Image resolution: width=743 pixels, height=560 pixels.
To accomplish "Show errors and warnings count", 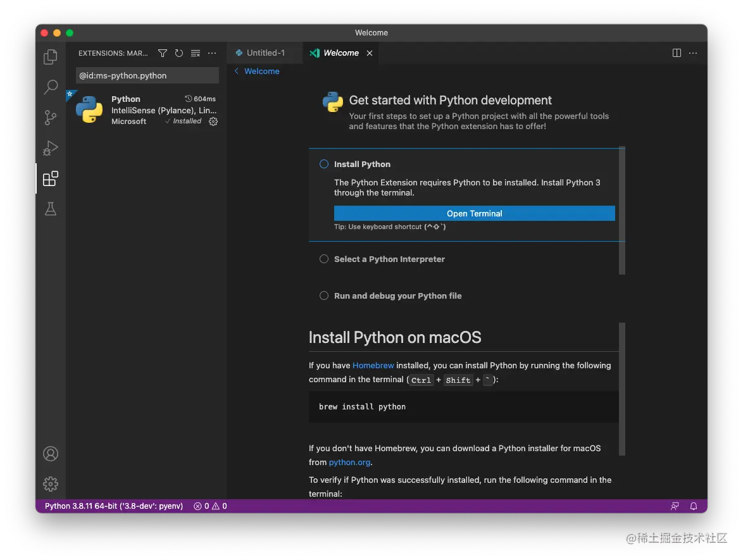I will 210,506.
